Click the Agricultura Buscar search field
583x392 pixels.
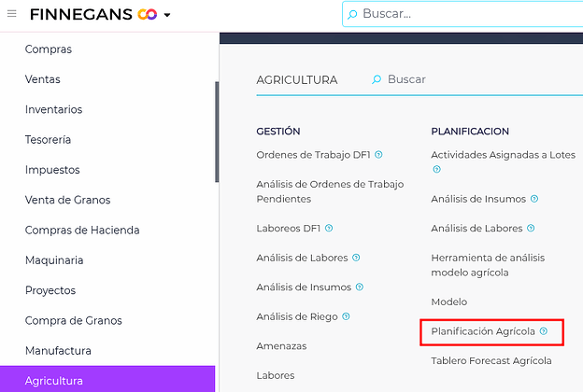467,80
